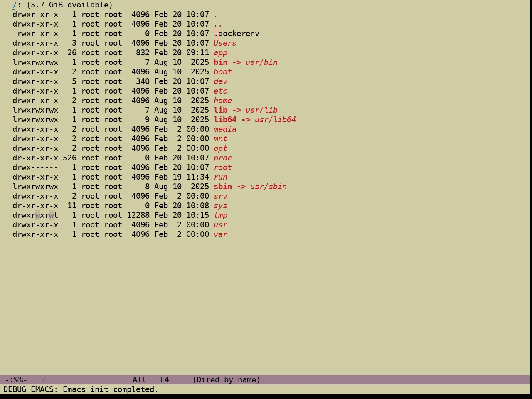The width and height of the screenshot is (532, 399).
Task: Open the home directory
Action: point(223,101)
